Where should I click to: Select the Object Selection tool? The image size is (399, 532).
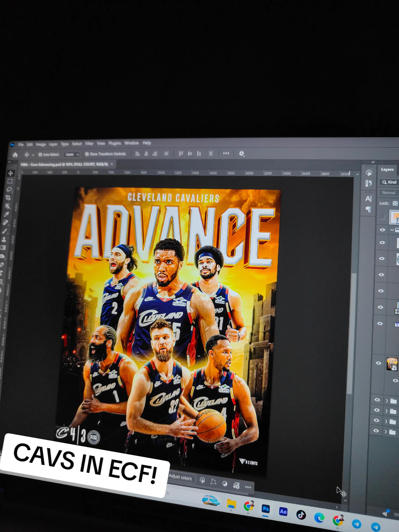click(x=8, y=206)
